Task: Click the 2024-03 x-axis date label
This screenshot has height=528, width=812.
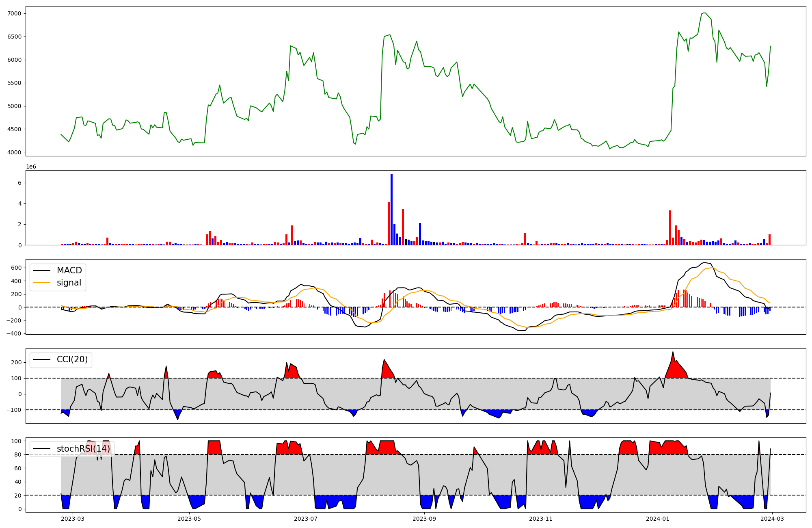Action: pos(771,519)
